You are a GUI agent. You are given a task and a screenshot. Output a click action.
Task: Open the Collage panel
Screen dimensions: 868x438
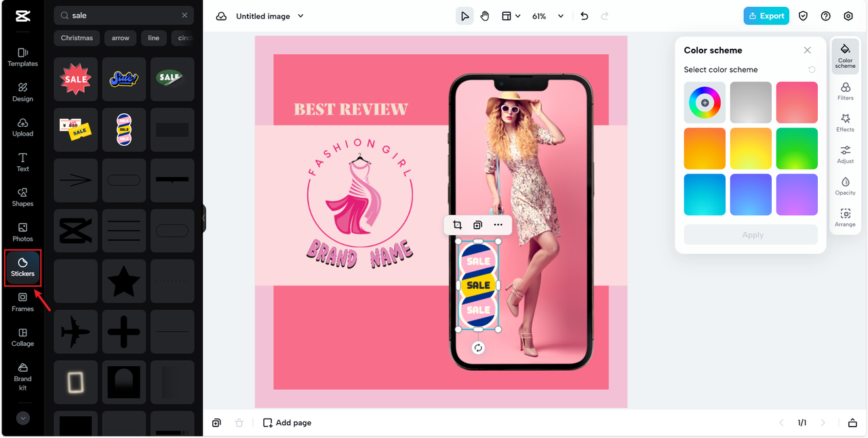(22, 338)
